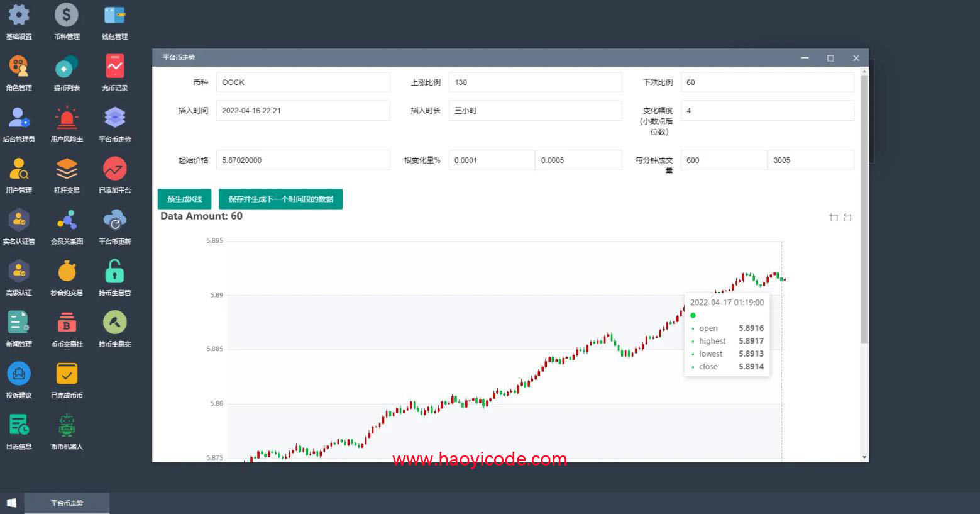Click the 预生成K线 generate K-line button
The image size is (980, 514).
click(184, 199)
